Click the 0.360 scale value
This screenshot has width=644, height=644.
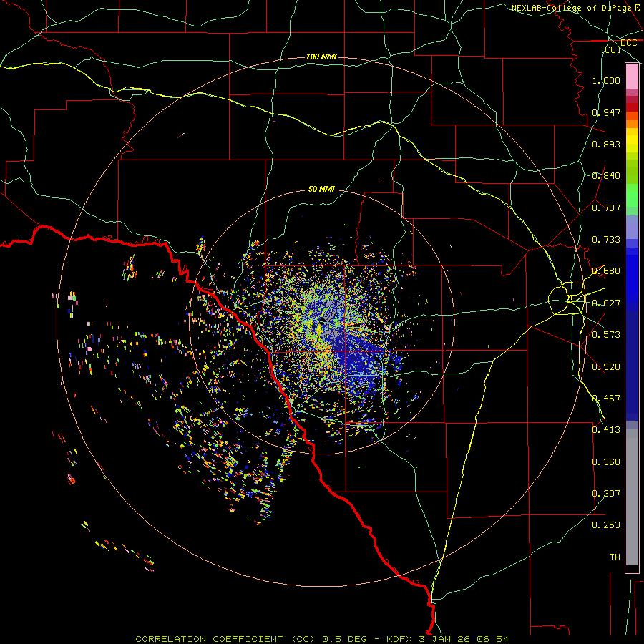click(606, 462)
